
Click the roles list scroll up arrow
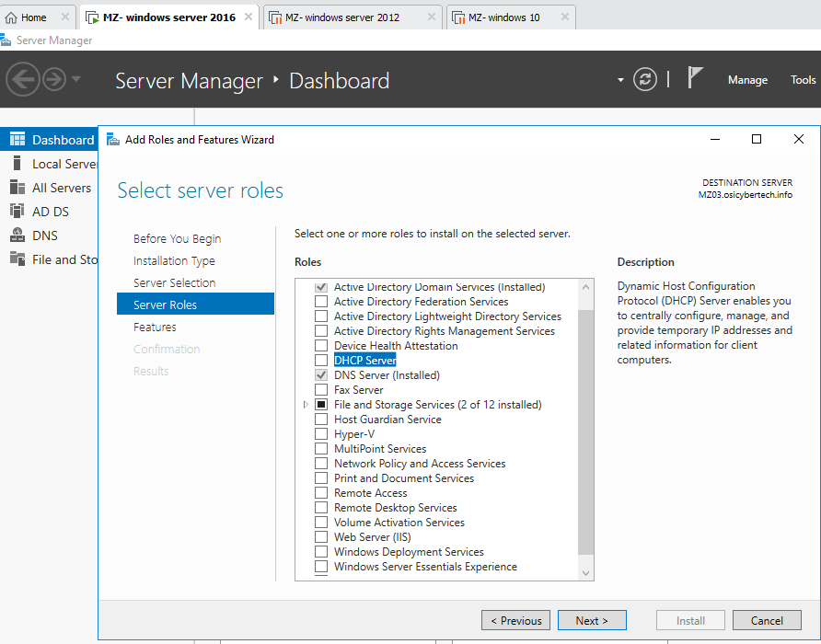(585, 287)
